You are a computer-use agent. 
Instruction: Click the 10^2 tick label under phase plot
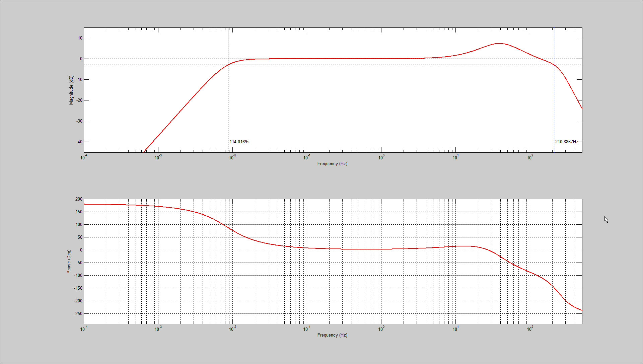[530, 329]
